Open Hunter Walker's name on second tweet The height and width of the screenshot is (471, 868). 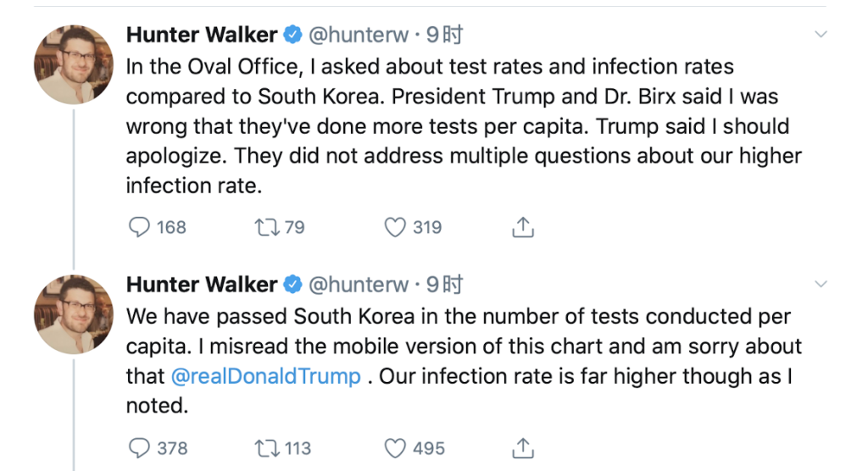click(x=202, y=285)
